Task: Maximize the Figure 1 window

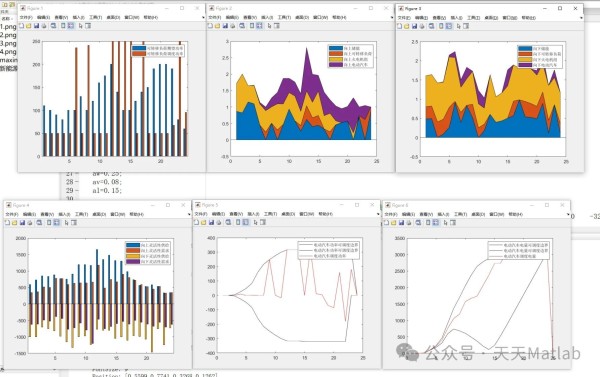Action: click(x=182, y=8)
